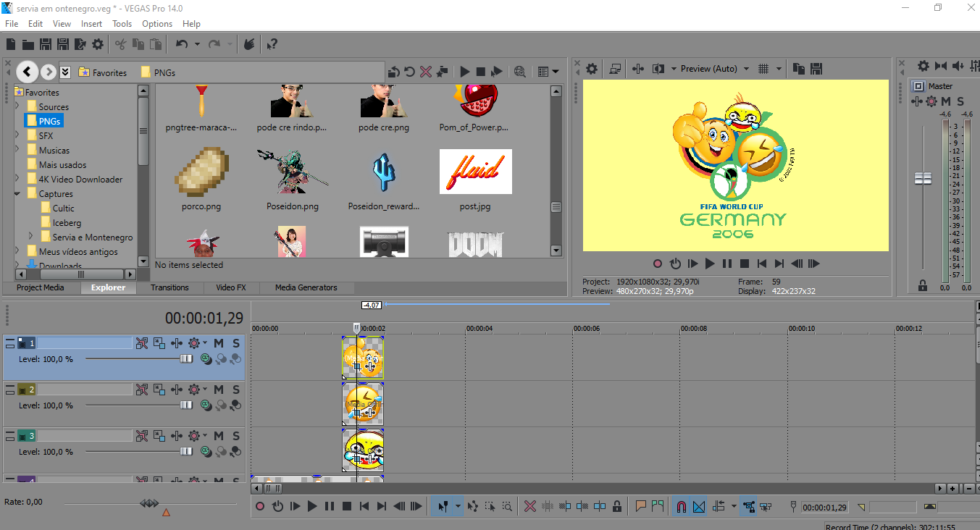Image resolution: width=980 pixels, height=530 pixels.
Task: Open Explorer web search globe icon
Action: click(x=519, y=72)
